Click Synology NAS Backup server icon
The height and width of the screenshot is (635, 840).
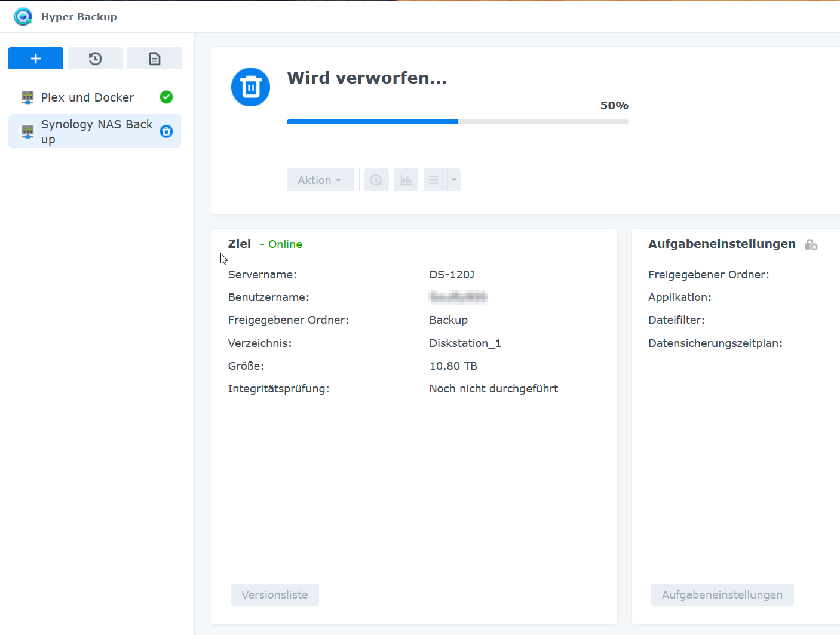coord(27,131)
